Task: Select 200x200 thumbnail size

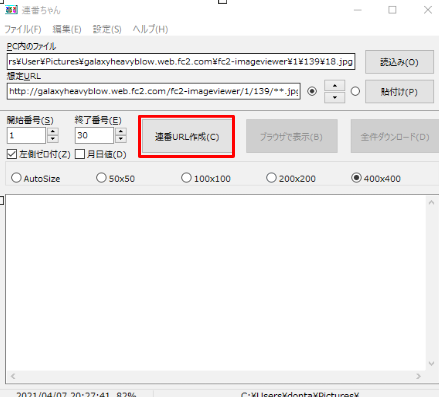Action: 271,178
